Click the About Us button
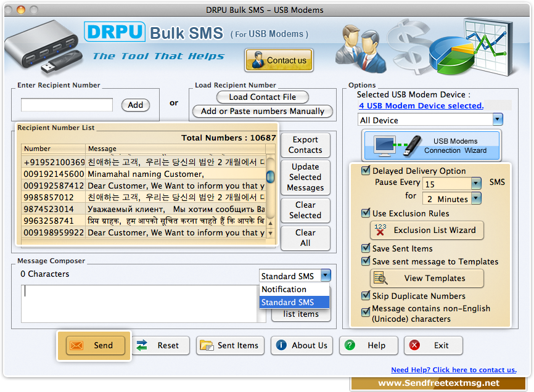The height and width of the screenshot is (392, 534). point(302,345)
